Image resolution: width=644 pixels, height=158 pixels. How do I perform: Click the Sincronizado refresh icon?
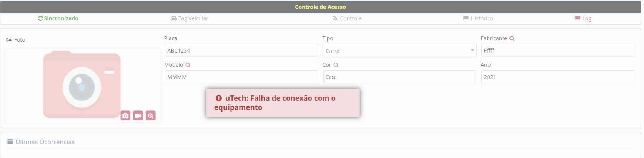tap(40, 18)
